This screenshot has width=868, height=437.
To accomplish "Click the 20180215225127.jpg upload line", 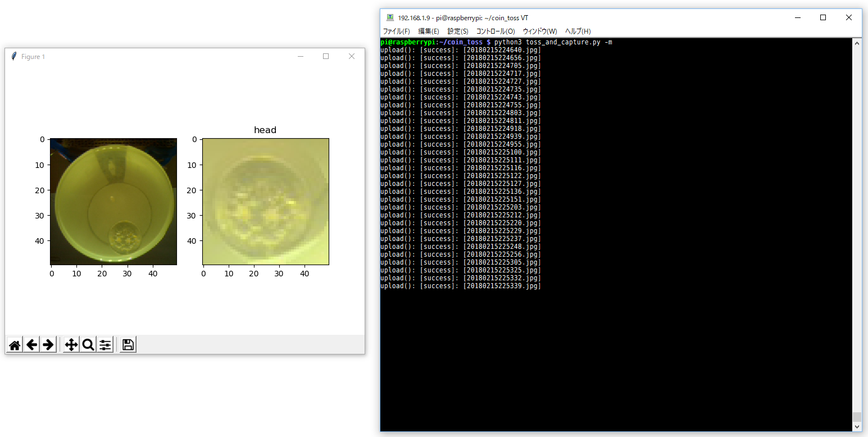I will (461, 184).
